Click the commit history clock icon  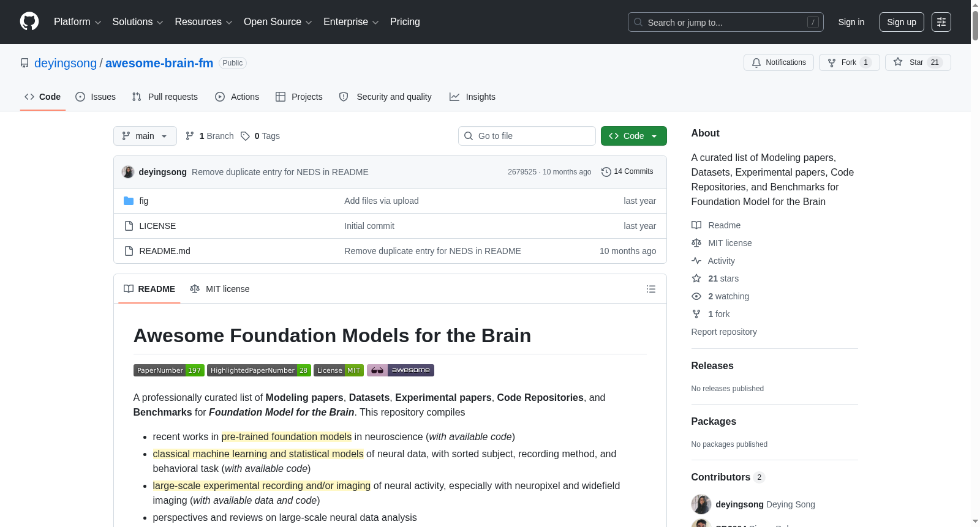click(x=606, y=172)
